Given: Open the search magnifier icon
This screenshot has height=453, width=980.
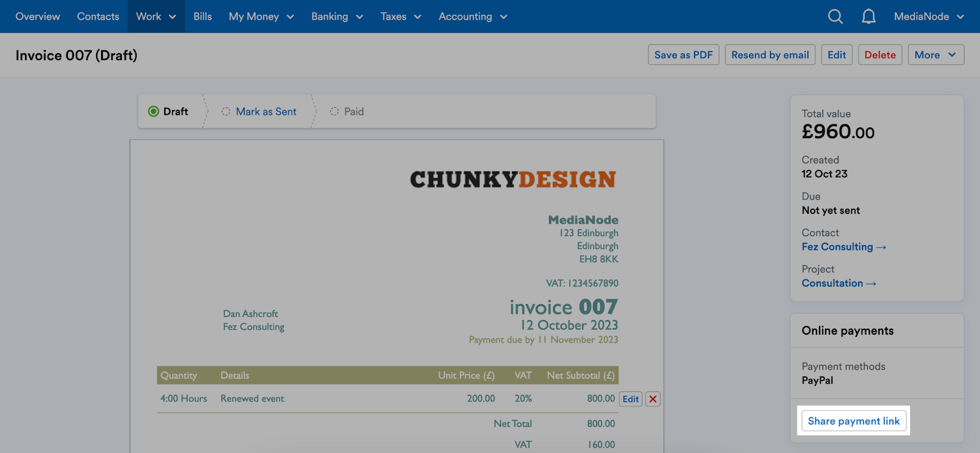Looking at the screenshot, I should [835, 17].
